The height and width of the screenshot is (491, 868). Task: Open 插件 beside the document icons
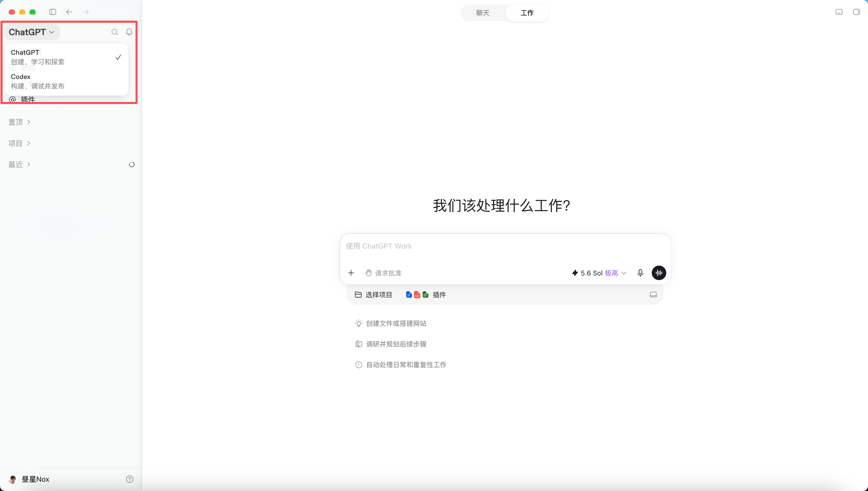(x=425, y=295)
